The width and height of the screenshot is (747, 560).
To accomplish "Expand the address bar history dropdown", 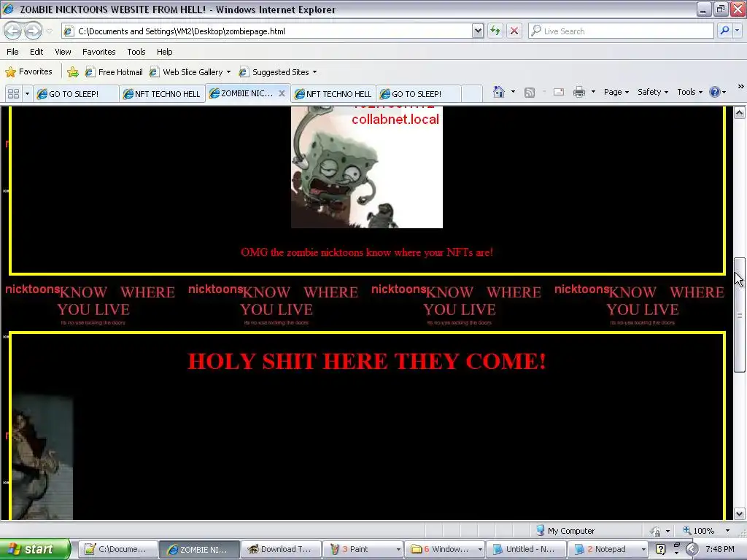I will coord(478,31).
